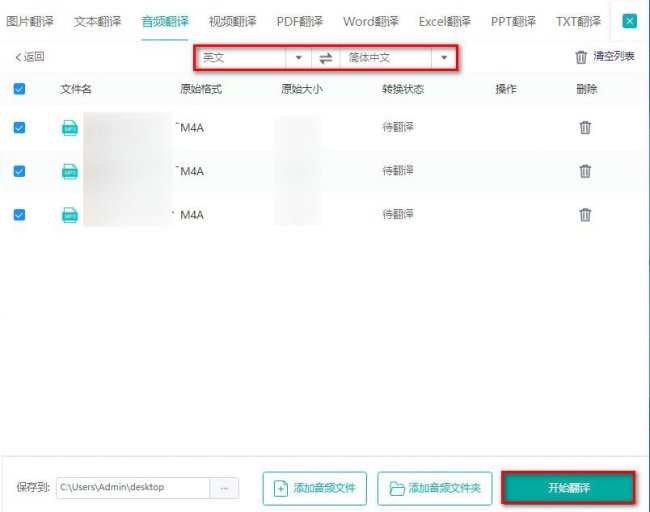Uncheck the third M4A file checkbox
The height and width of the screenshot is (512, 650).
point(19,214)
